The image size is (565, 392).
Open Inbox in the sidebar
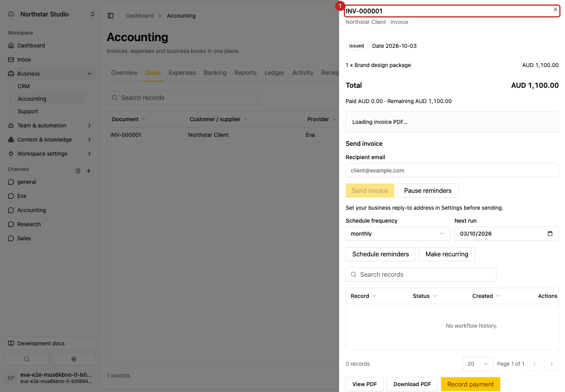(50, 60)
